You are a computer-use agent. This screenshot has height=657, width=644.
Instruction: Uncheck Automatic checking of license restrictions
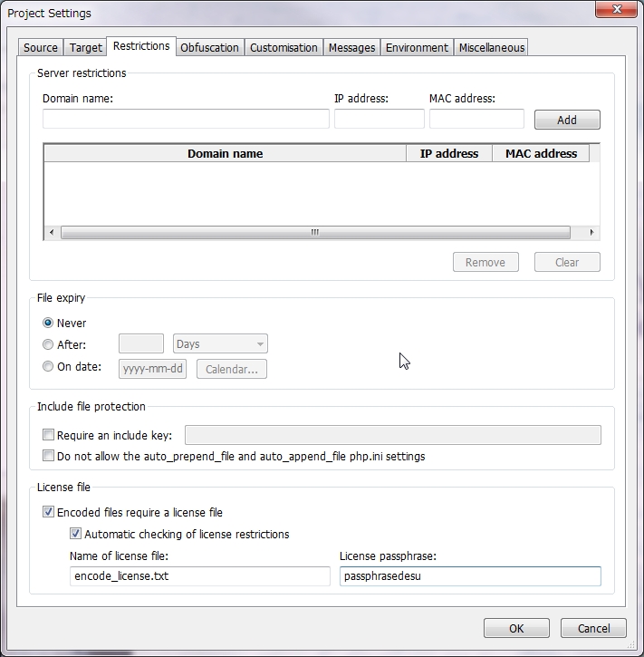(76, 534)
